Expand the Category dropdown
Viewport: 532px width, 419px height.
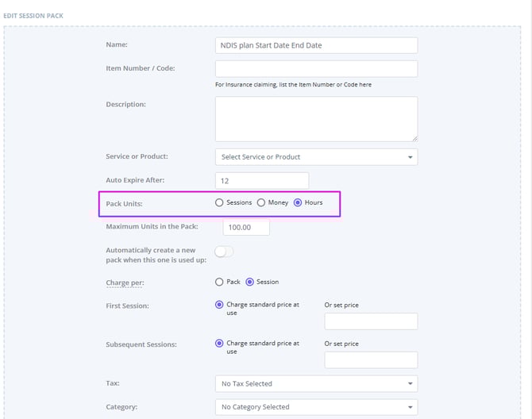pyautogui.click(x=316, y=407)
